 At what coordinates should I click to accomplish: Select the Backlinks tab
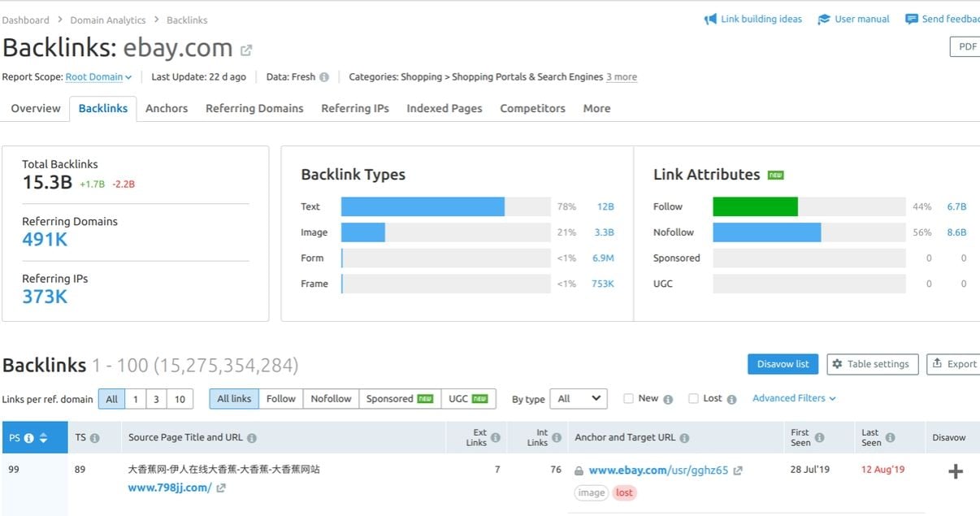click(x=103, y=108)
